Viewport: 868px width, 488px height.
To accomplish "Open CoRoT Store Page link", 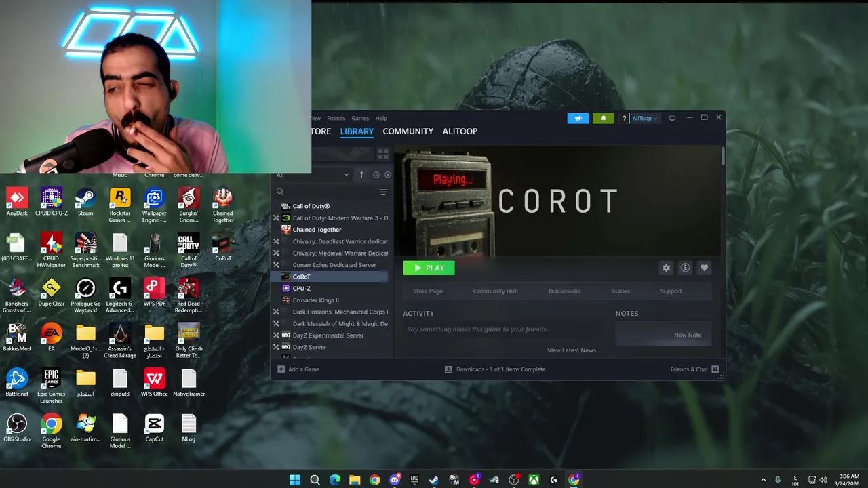I will point(427,291).
